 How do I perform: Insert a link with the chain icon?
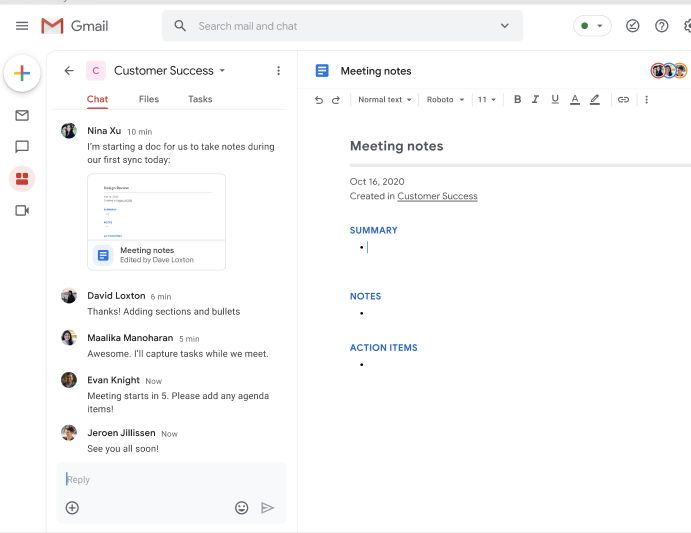[x=623, y=100]
